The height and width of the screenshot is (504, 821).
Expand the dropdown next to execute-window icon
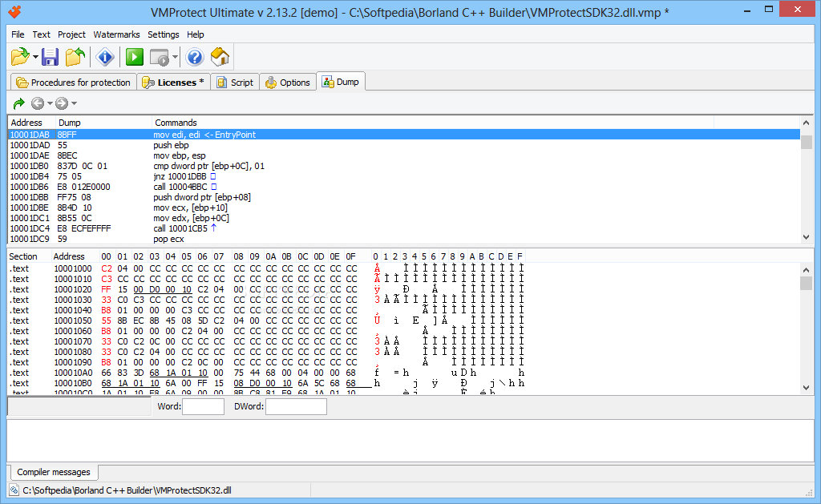(x=175, y=57)
